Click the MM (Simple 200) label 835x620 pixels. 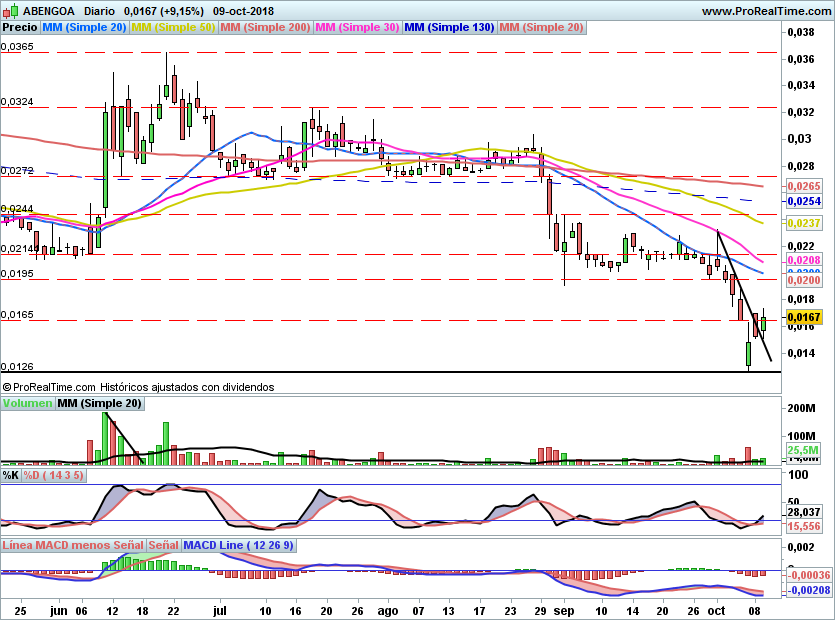(x=265, y=28)
